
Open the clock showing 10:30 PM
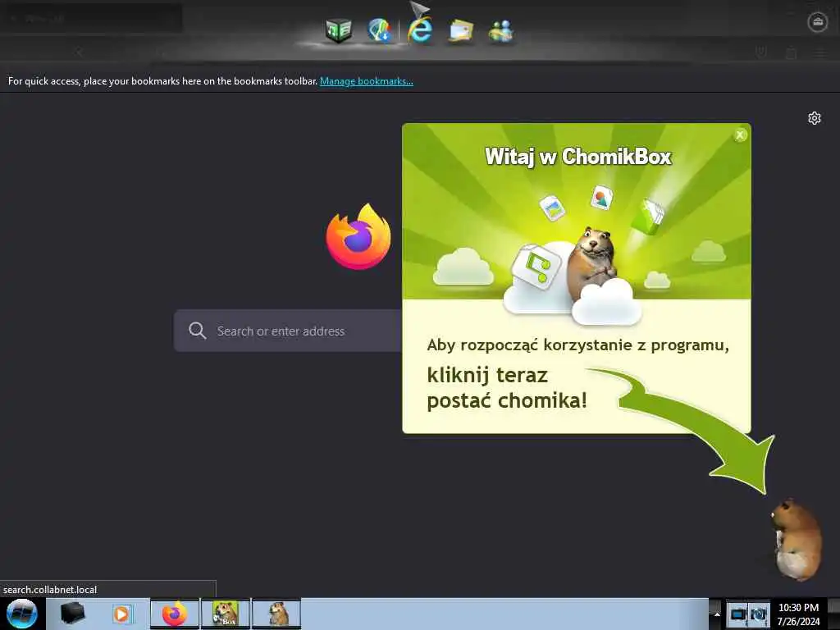pos(798,614)
